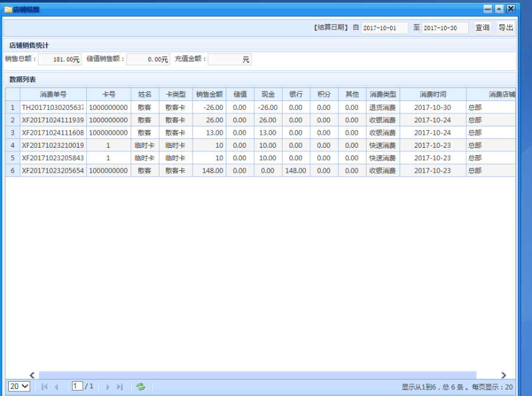
Task: Sort by the 卡类型 column header
Action: pos(176,95)
